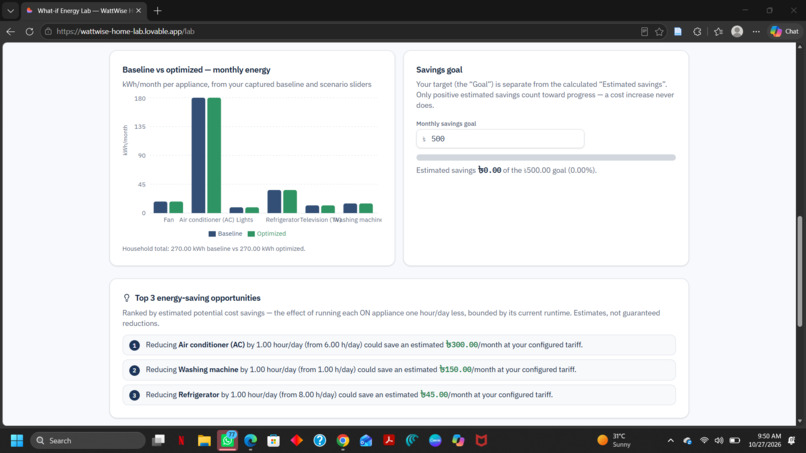Add this page to favorites star
This screenshot has height=453, width=806.
point(659,31)
